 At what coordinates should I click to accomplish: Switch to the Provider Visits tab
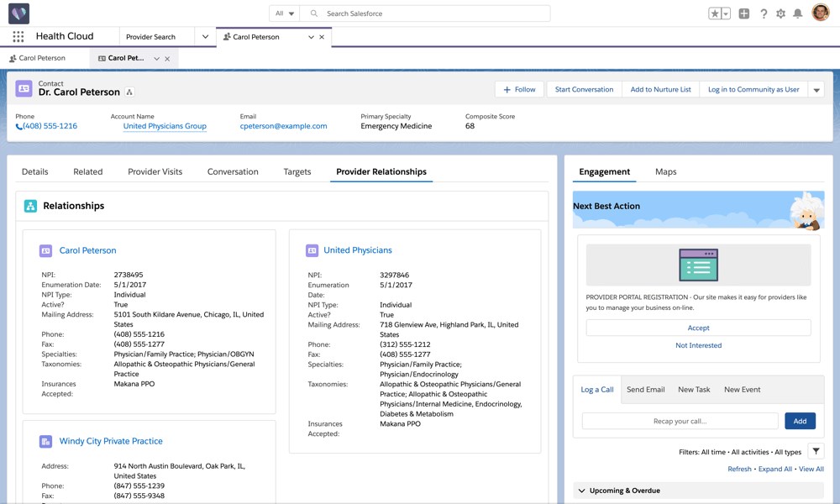point(155,171)
